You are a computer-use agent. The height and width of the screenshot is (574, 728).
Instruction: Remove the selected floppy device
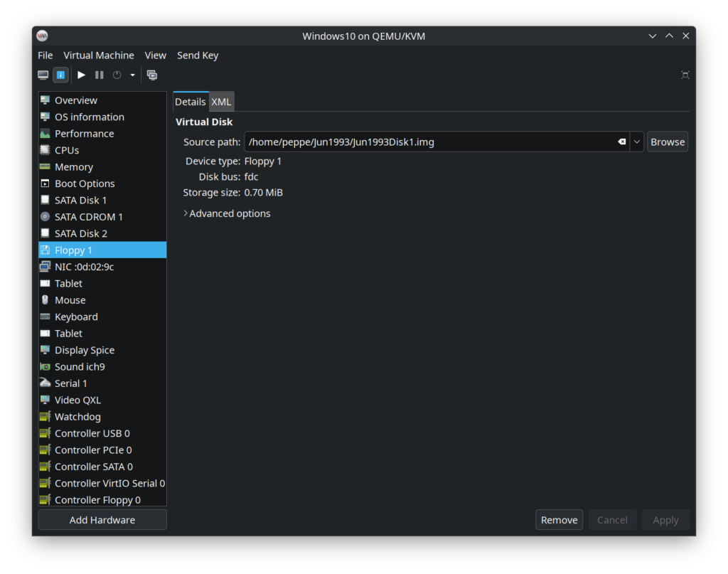click(x=559, y=519)
